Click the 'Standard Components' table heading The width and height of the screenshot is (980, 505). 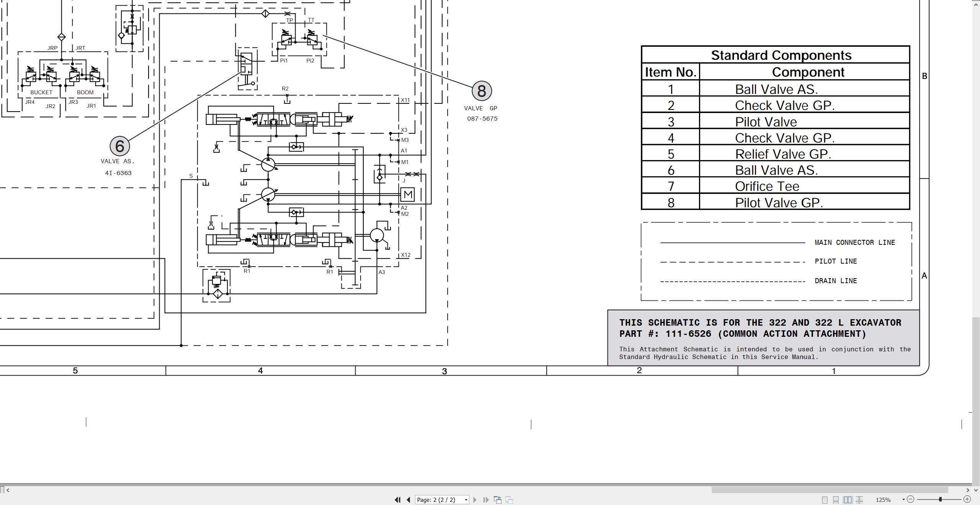[x=781, y=55]
